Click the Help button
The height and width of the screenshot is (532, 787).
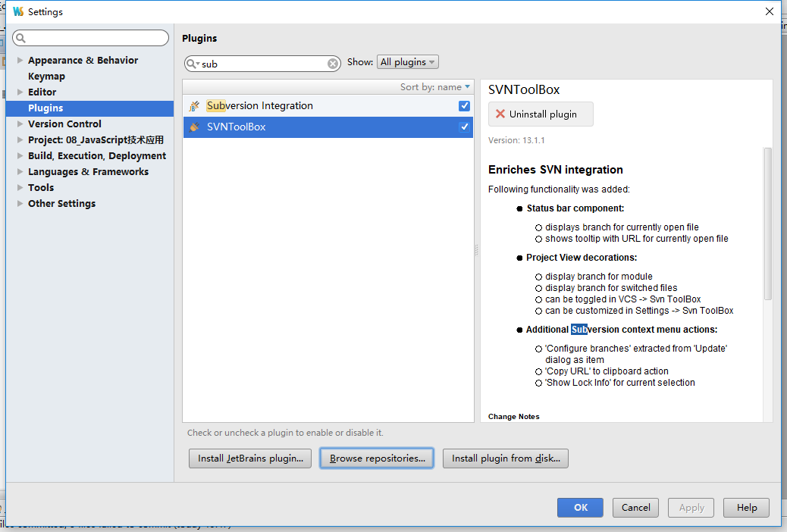pos(746,507)
